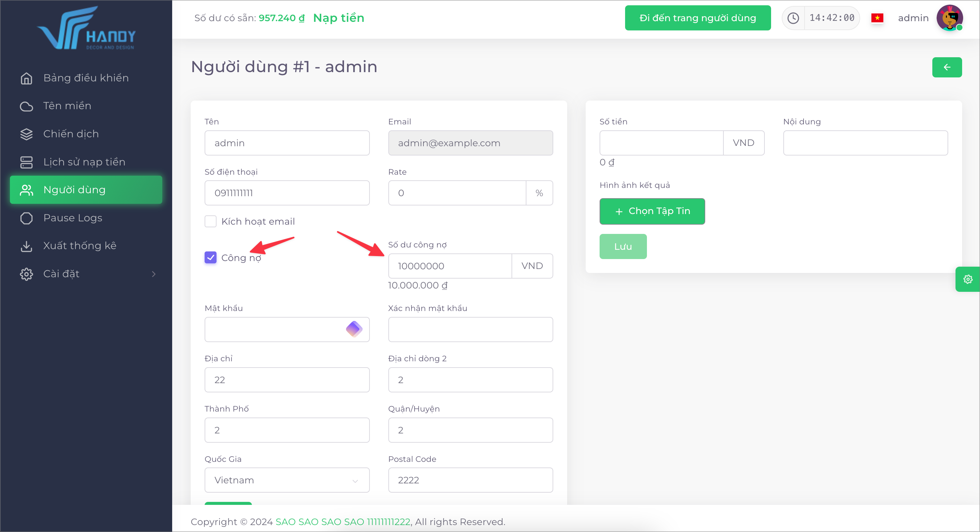The height and width of the screenshot is (532, 980).
Task: Click the Vietnam flag language icon
Action: (x=877, y=18)
